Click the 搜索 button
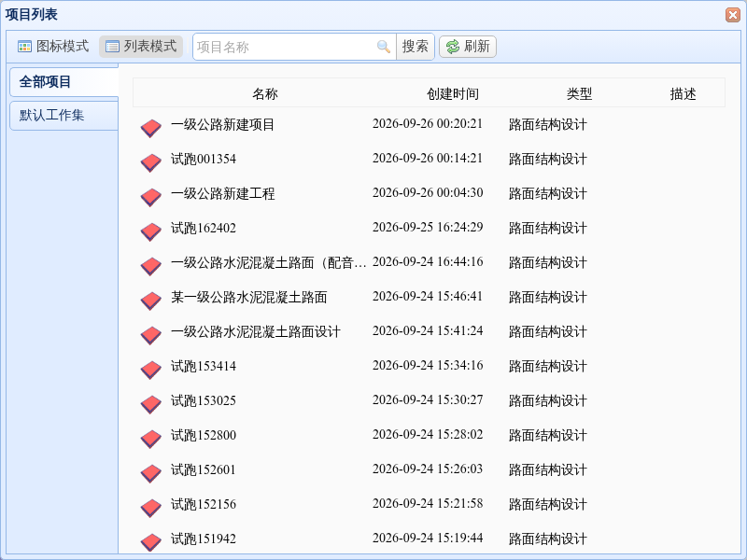The image size is (747, 560). [416, 47]
